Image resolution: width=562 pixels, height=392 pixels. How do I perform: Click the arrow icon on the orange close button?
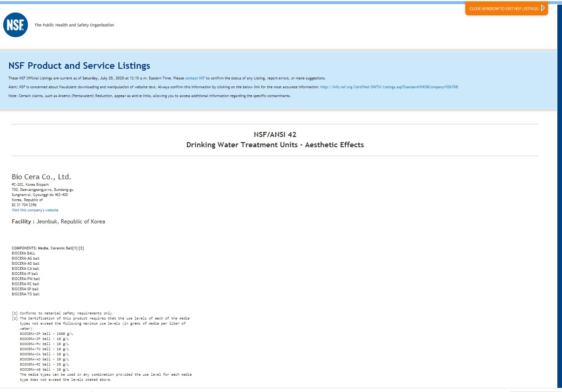pos(542,8)
